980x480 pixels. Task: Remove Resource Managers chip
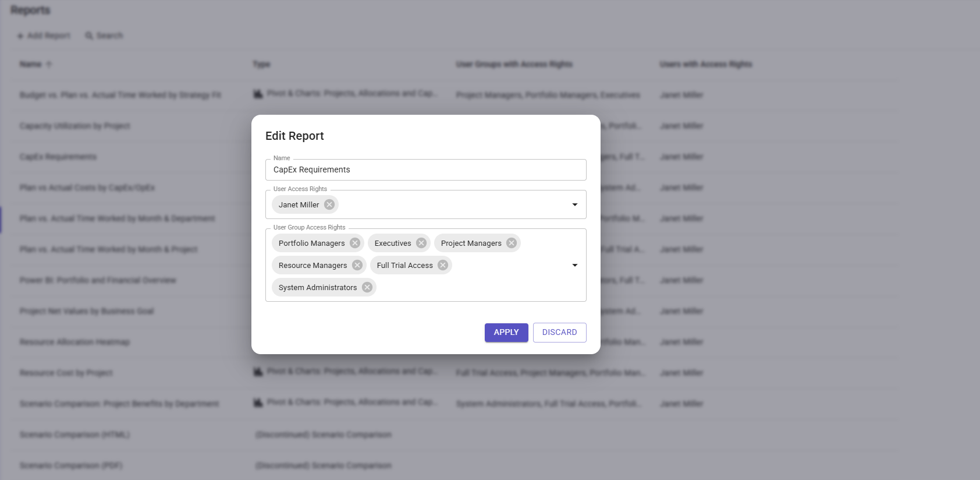tap(357, 265)
